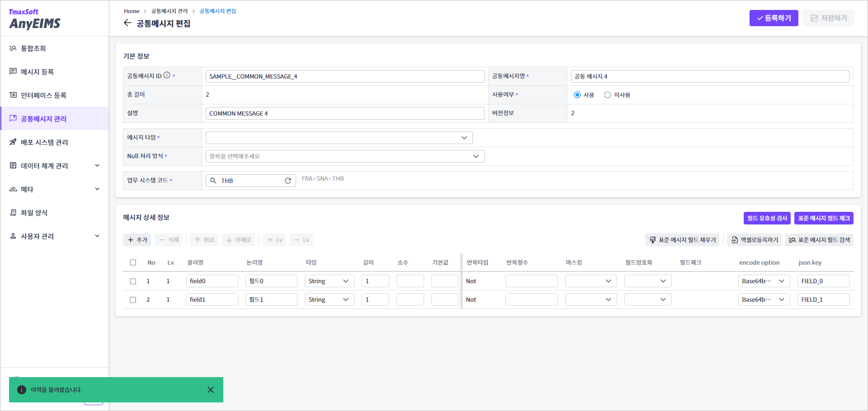Open the 타입 String dropdown for field1
Screen dimensions: 868x411
tap(329, 299)
